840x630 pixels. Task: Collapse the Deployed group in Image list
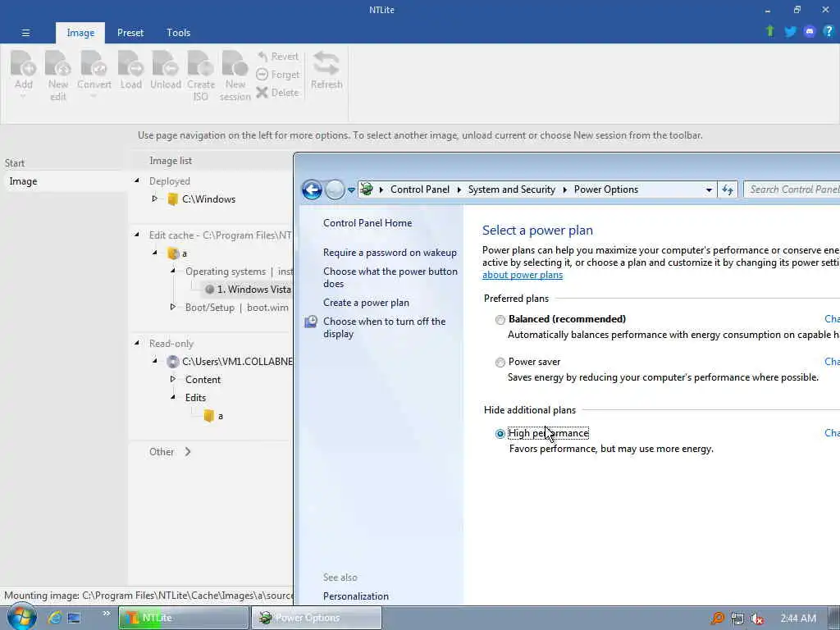pos(137,181)
